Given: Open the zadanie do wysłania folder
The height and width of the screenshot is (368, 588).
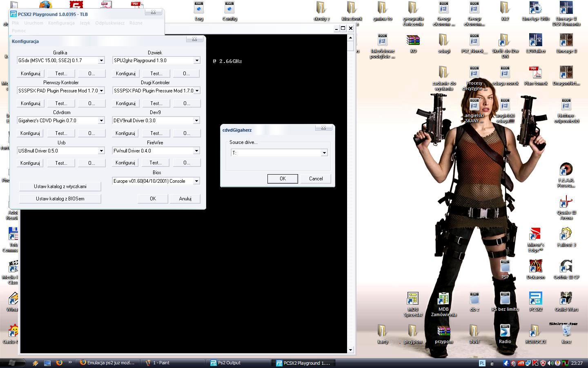Looking at the screenshot, I should tap(444, 78).
